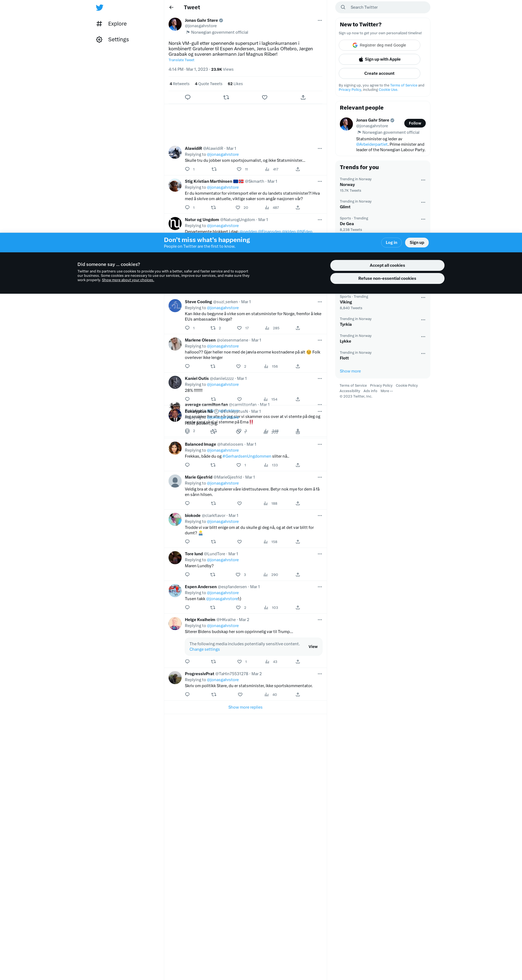Open options for the Flott trend
The image size is (522, 980).
pos(423,353)
